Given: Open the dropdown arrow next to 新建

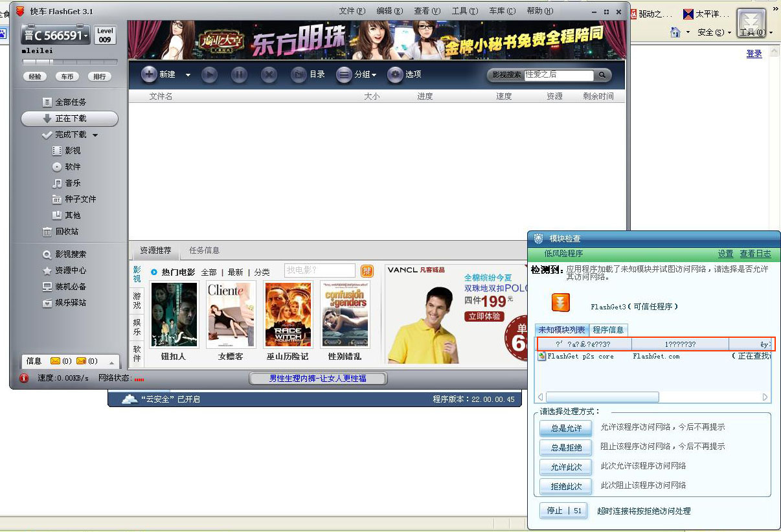Looking at the screenshot, I should point(188,75).
